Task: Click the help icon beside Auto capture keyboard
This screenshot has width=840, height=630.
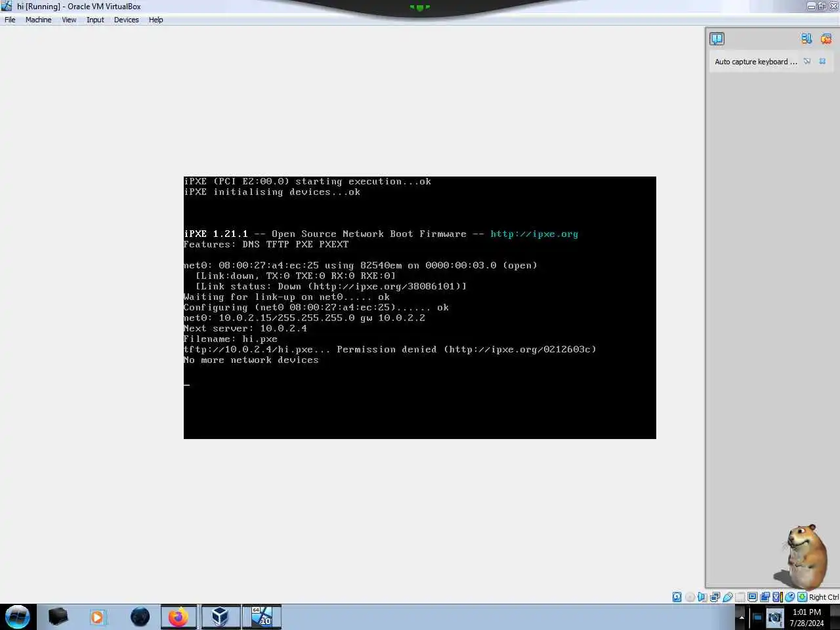Action: pyautogui.click(x=807, y=62)
